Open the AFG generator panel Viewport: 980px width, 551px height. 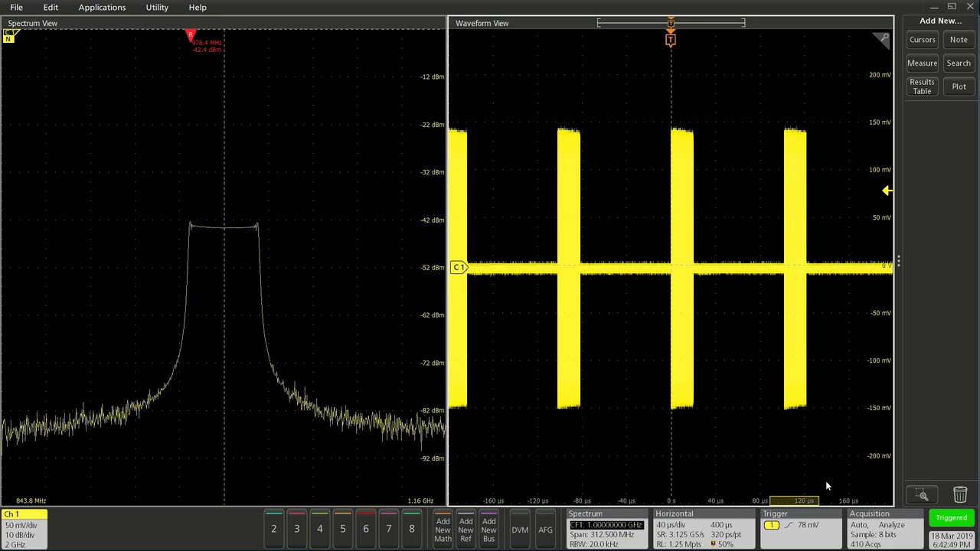tap(545, 529)
